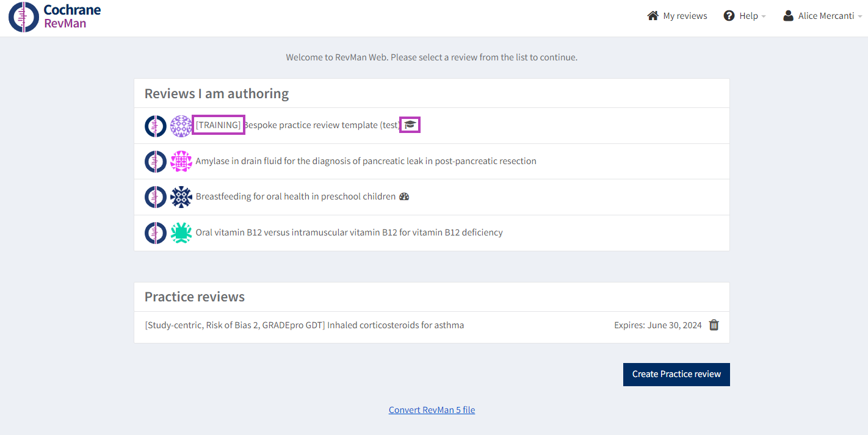Click the graduation cap training icon
The width and height of the screenshot is (868, 435).
point(410,125)
